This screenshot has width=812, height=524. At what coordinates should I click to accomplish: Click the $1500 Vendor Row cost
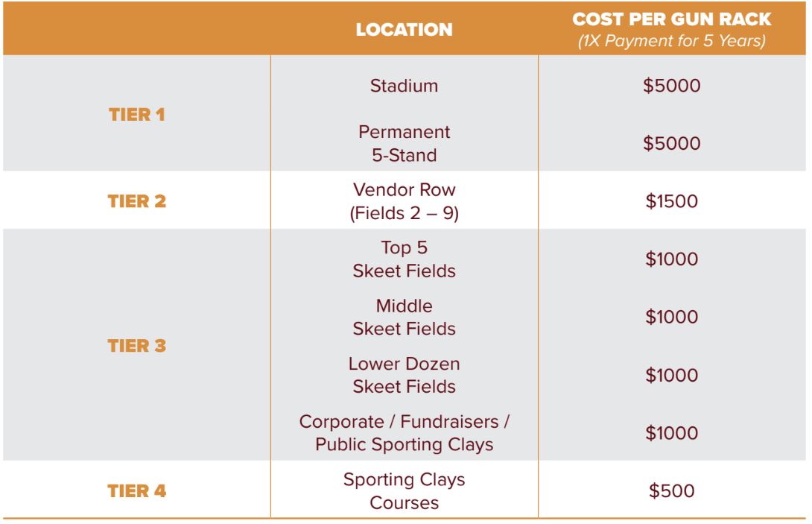click(x=672, y=201)
